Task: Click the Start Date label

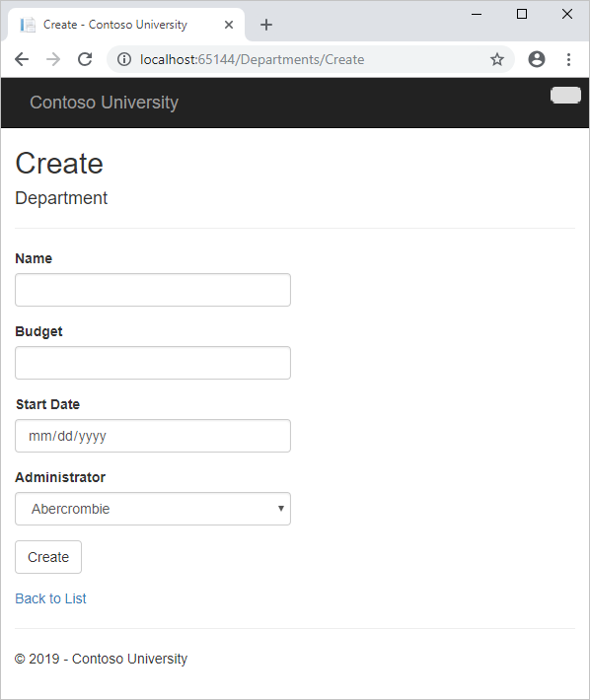Action: click(x=47, y=404)
